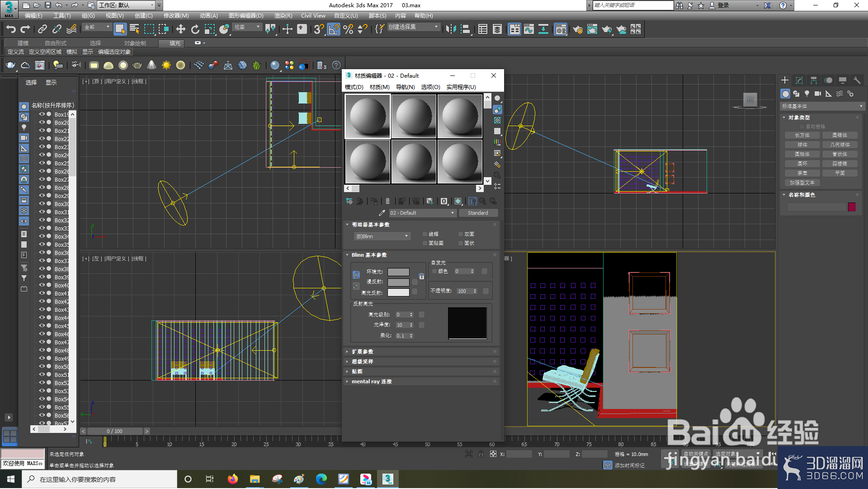Toggle visibility eye for Box20
This screenshot has height=489, width=868.
[x=42, y=122]
